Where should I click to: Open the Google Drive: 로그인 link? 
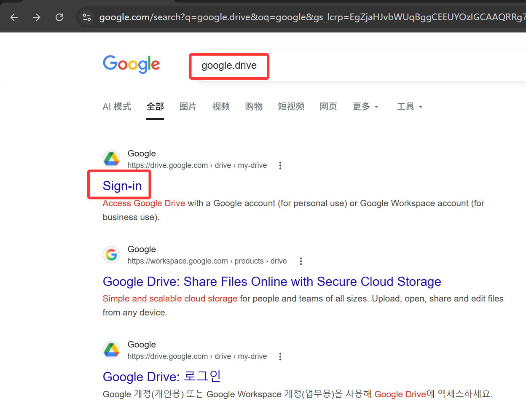point(162,376)
